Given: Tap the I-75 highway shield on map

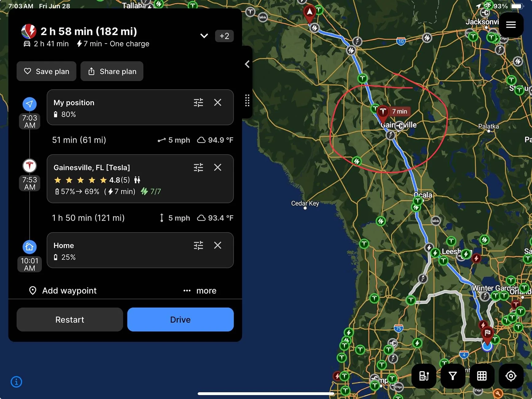Looking at the screenshot, I should 398,328.
